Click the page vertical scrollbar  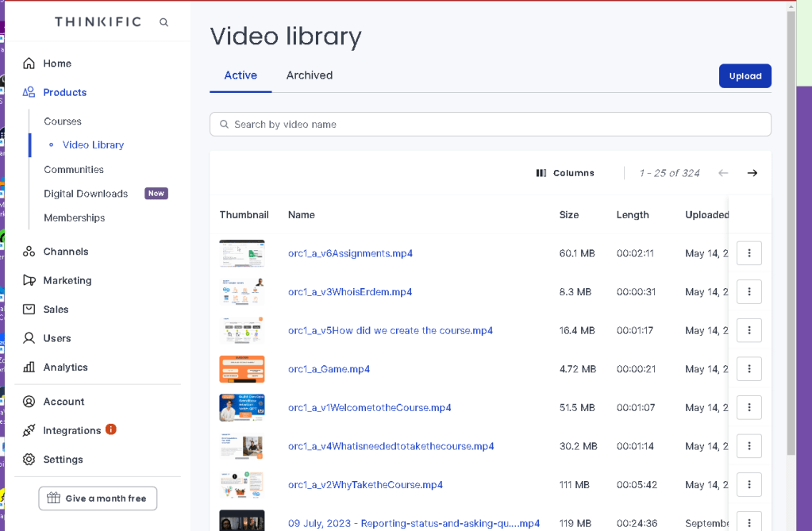coord(791,233)
